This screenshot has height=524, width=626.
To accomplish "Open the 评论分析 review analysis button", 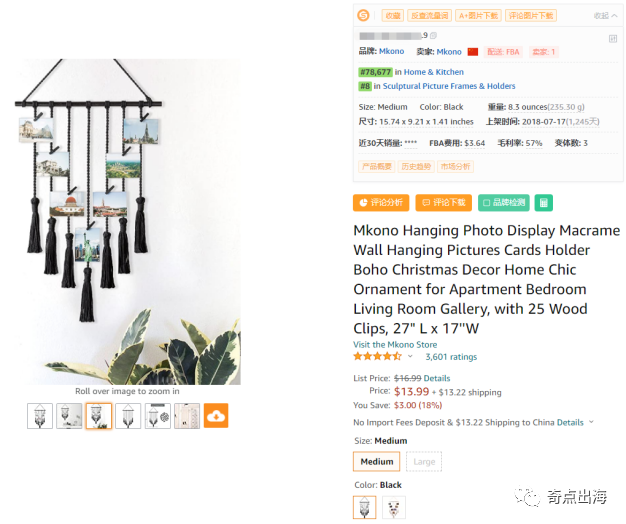I will tap(381, 203).
